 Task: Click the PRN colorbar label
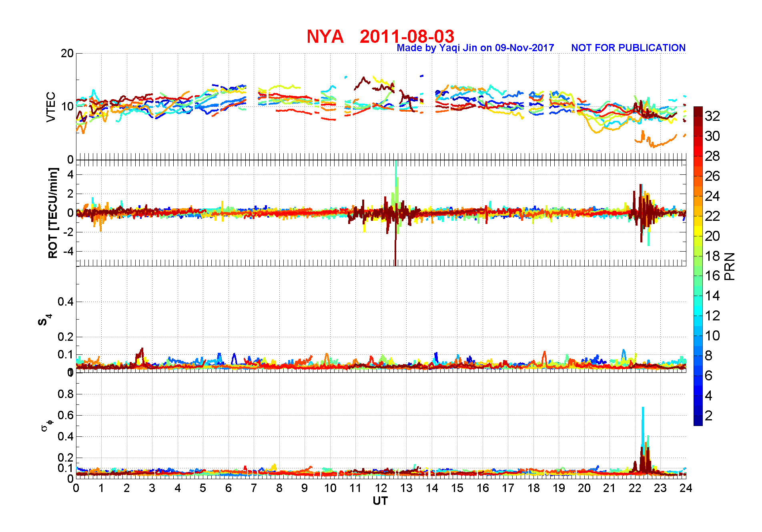pyautogui.click(x=730, y=266)
